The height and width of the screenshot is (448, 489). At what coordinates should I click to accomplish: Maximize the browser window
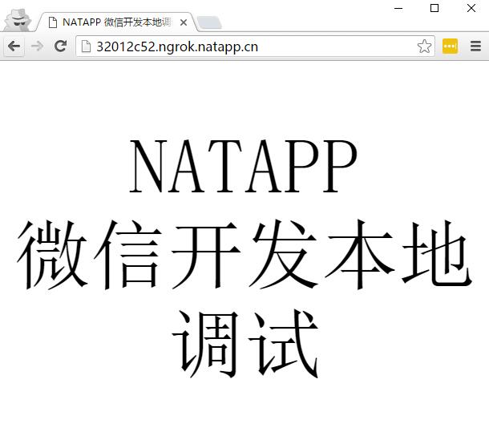(434, 8)
